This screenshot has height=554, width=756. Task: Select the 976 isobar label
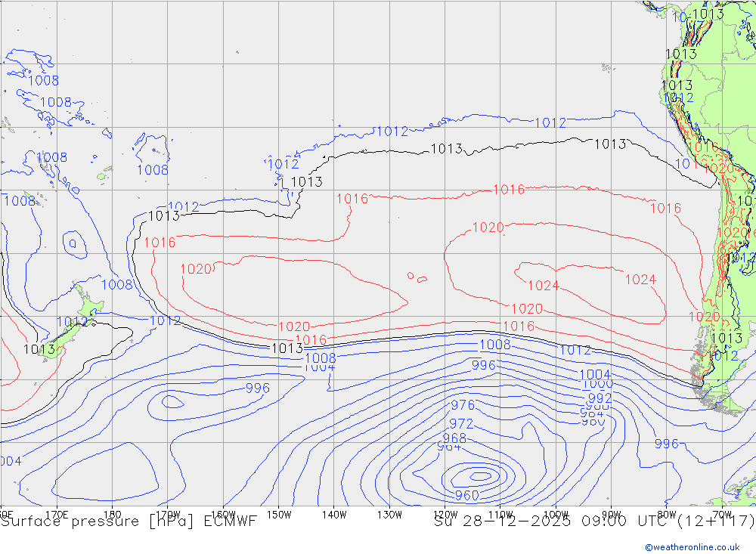click(463, 405)
